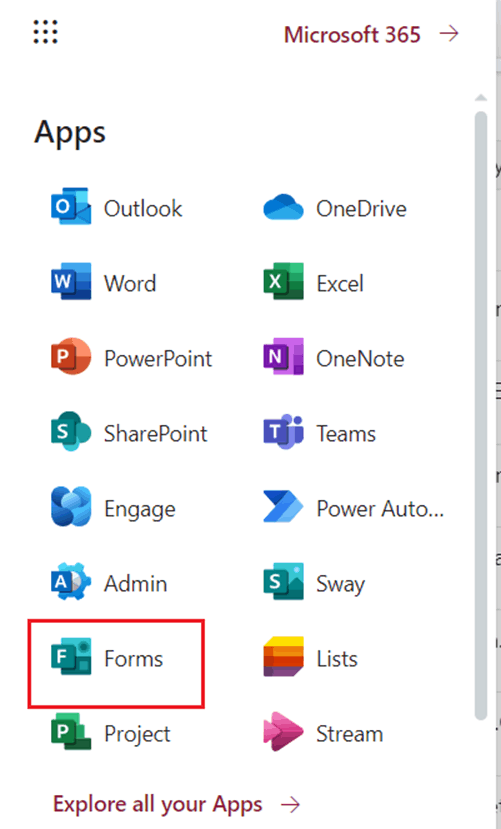
Task: Choose the PowerPoint label
Action: coord(157,358)
